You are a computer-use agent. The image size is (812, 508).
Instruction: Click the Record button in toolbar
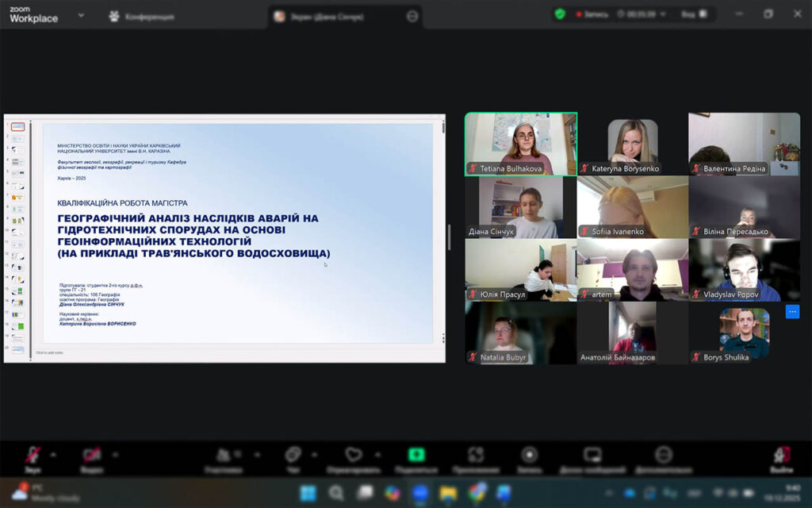coord(530,456)
